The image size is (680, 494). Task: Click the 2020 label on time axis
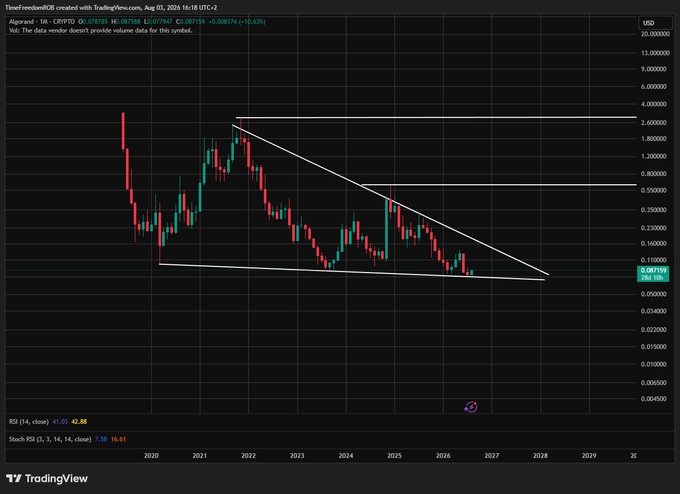click(x=151, y=455)
